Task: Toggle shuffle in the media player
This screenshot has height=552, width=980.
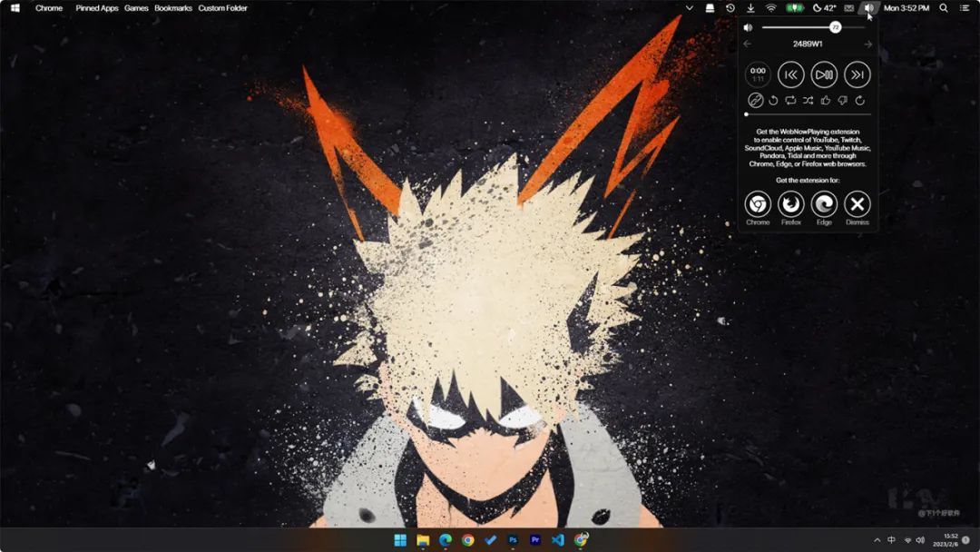Action: pos(808,101)
